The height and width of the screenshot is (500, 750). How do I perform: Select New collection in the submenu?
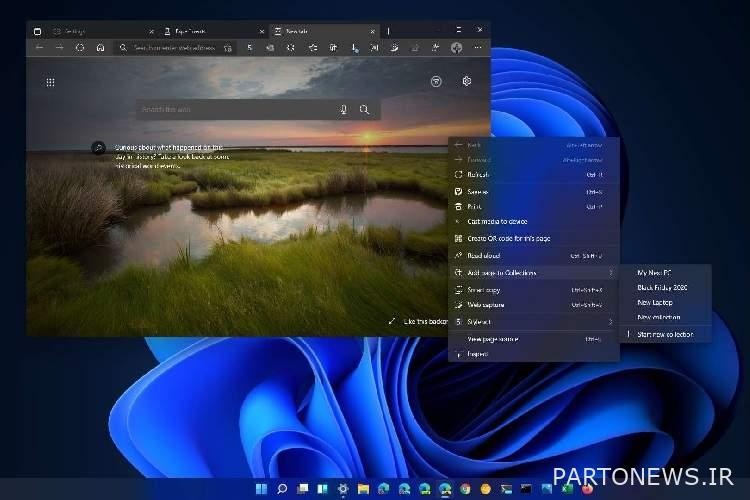point(665,317)
